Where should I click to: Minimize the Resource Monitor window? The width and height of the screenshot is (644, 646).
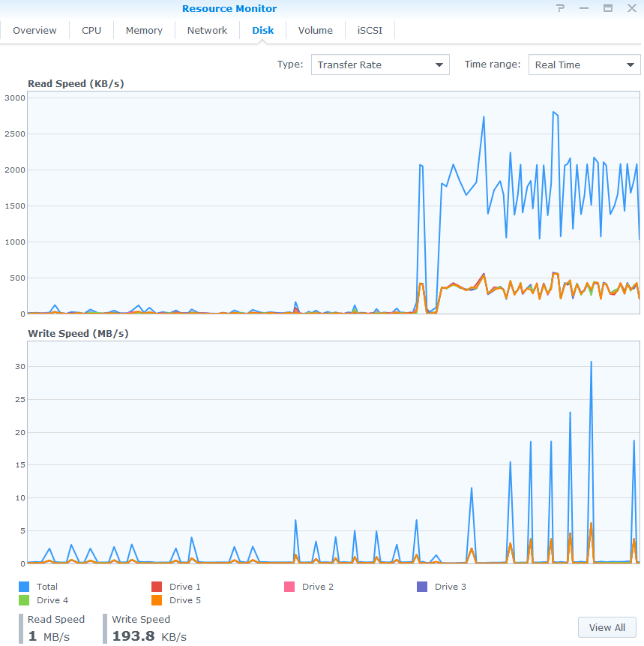(584, 8)
